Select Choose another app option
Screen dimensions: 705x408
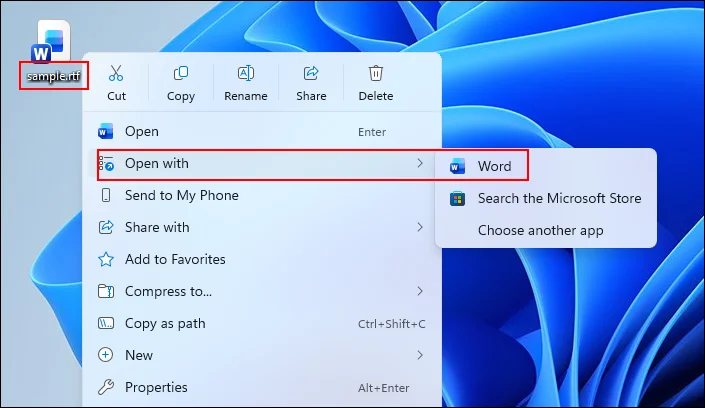coord(546,230)
